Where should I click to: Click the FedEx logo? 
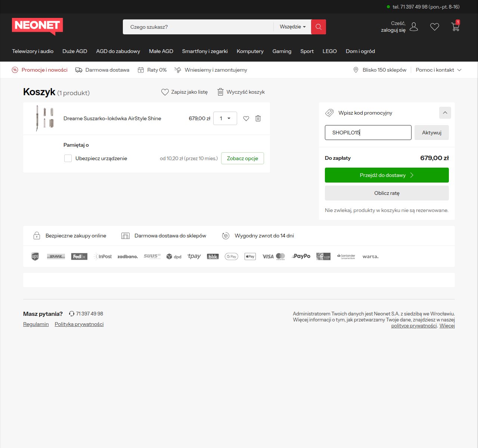point(79,256)
